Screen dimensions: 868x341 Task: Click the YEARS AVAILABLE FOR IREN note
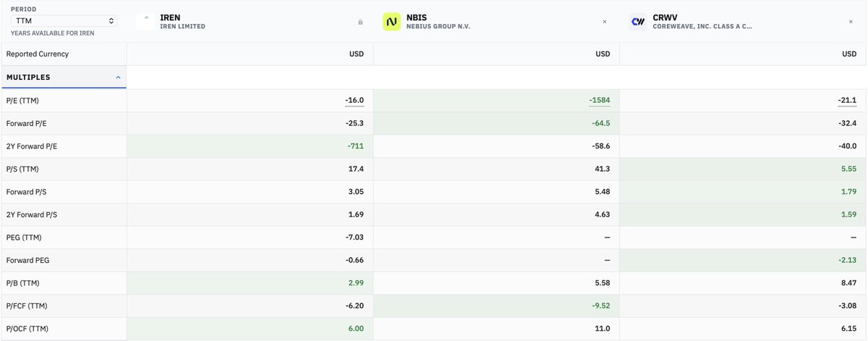click(52, 33)
